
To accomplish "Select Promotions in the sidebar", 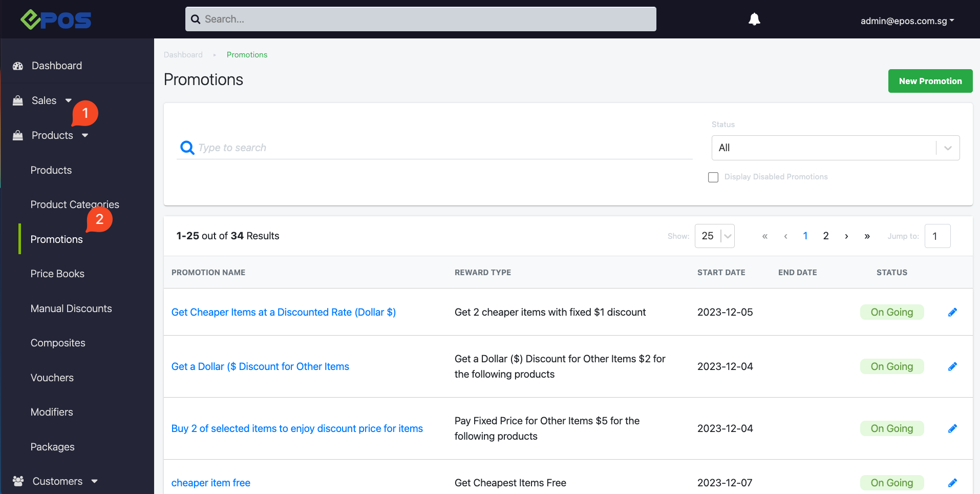I will click(56, 239).
